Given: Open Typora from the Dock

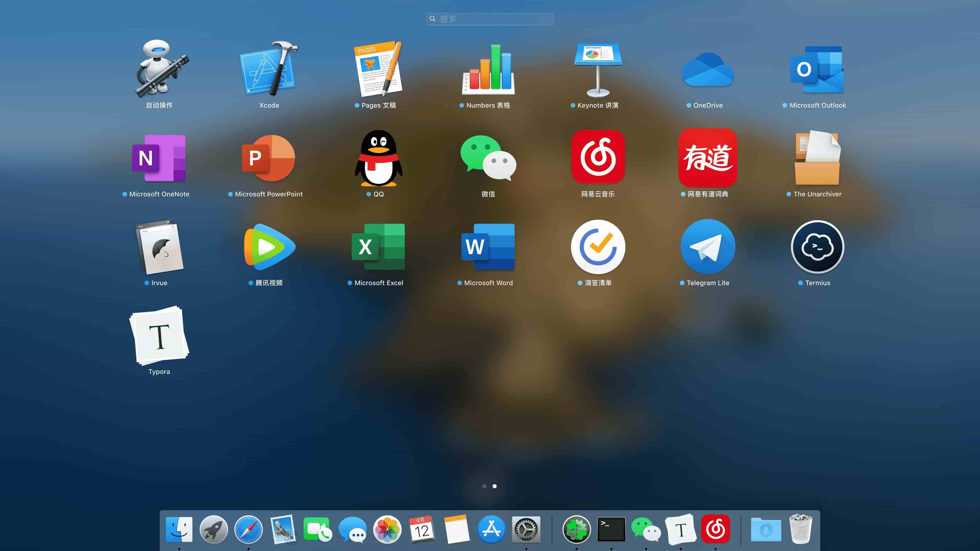Looking at the screenshot, I should coord(681,529).
